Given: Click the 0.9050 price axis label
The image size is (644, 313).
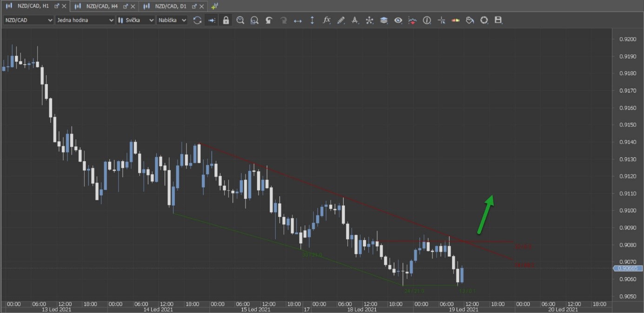Looking at the screenshot, I should tap(628, 296).
